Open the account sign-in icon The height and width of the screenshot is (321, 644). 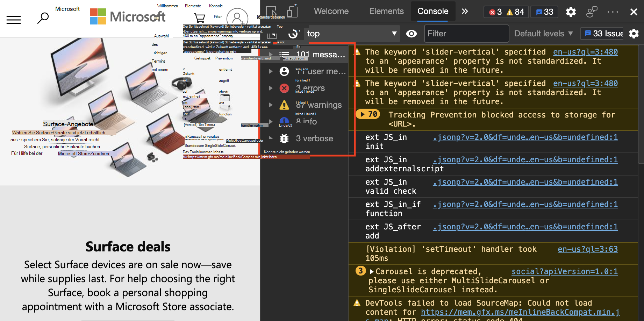click(237, 18)
